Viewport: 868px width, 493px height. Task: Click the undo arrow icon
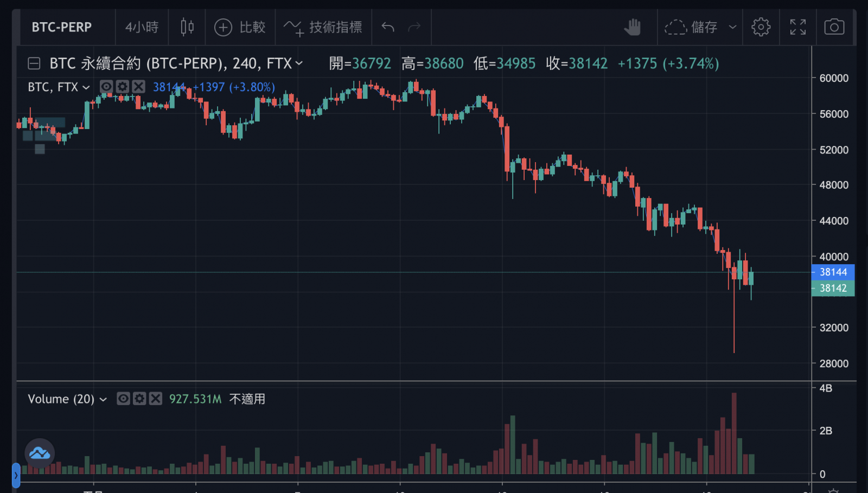[x=387, y=27]
